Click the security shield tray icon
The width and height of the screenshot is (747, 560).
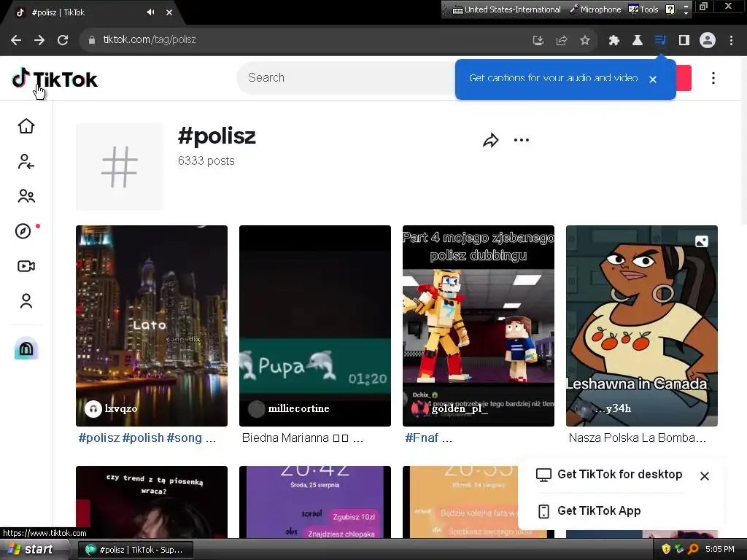pyautogui.click(x=666, y=550)
